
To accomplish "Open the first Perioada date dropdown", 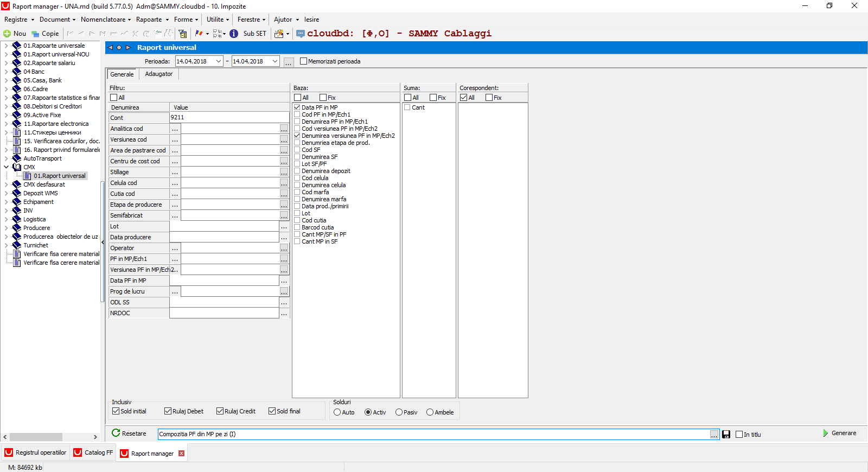I will [219, 61].
